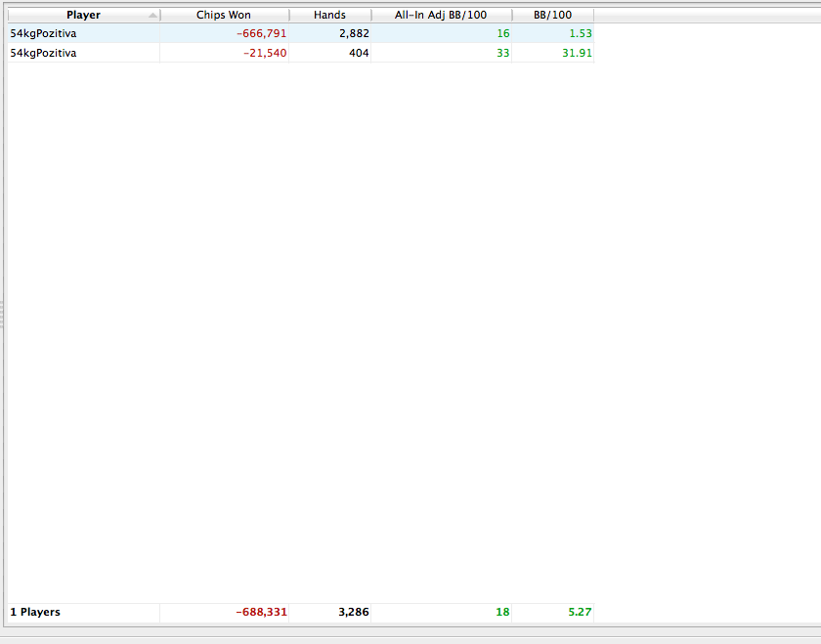Screen dimensions: 821x644
Task: Click the 1 Players summary label
Action: pyautogui.click(x=35, y=612)
